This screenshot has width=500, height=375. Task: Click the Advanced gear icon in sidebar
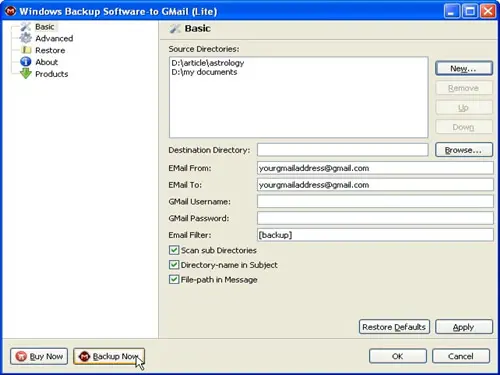[x=26, y=38]
